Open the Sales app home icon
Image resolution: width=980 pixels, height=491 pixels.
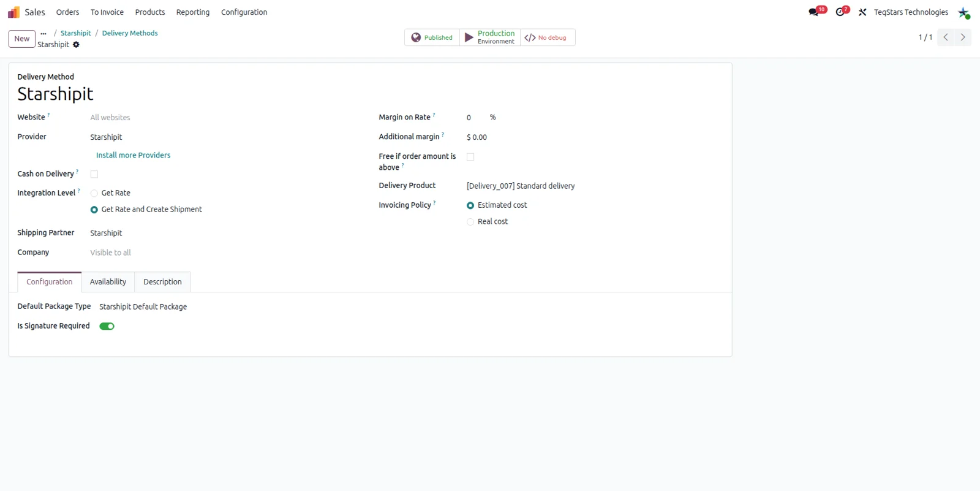click(13, 12)
